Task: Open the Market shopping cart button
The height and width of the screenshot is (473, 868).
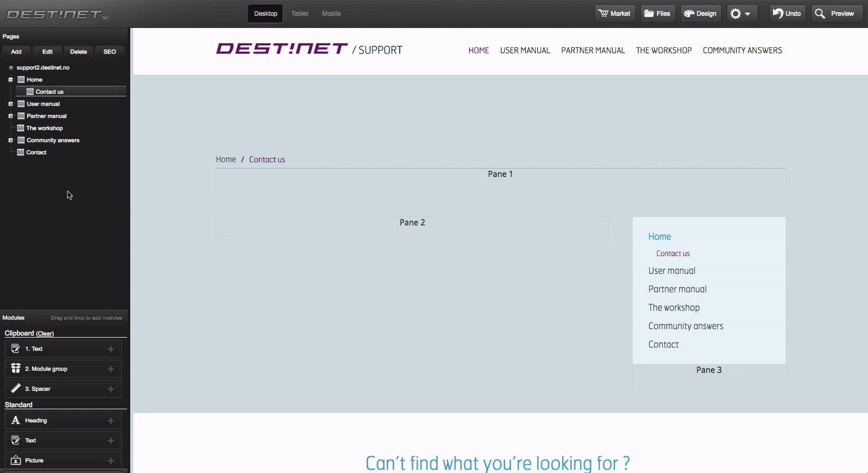Action: (x=614, y=14)
